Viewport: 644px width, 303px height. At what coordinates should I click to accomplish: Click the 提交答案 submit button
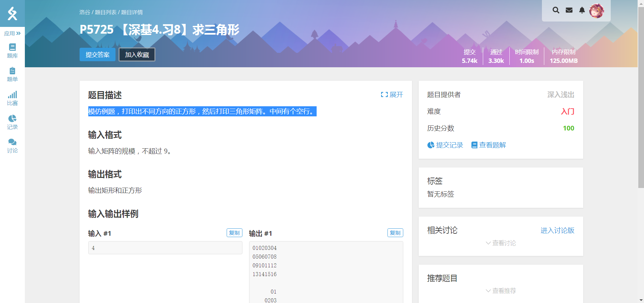point(97,54)
